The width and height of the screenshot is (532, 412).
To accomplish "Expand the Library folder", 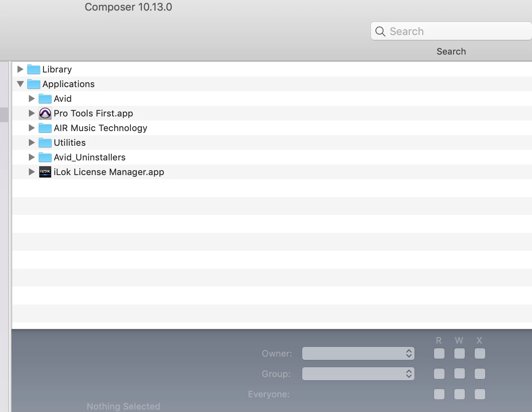I will (x=20, y=69).
